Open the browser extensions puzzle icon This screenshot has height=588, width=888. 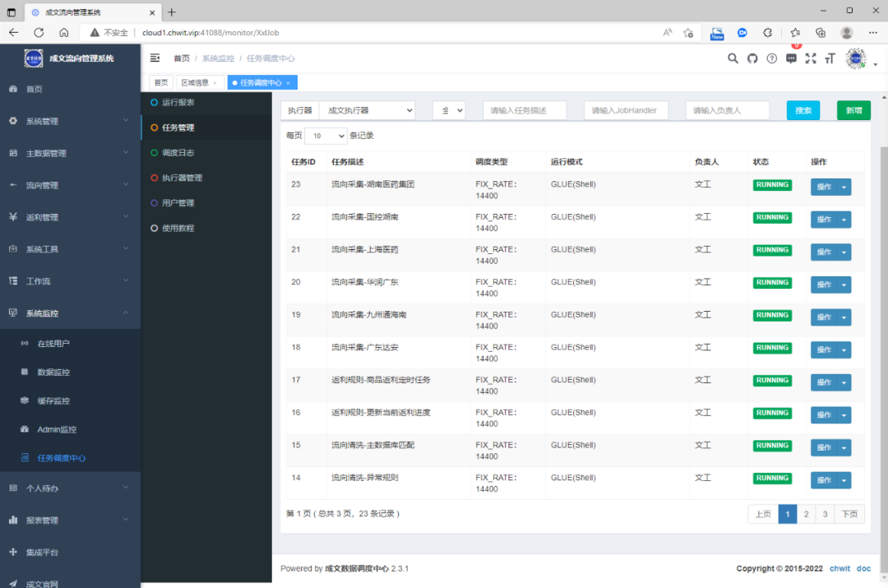click(x=767, y=33)
